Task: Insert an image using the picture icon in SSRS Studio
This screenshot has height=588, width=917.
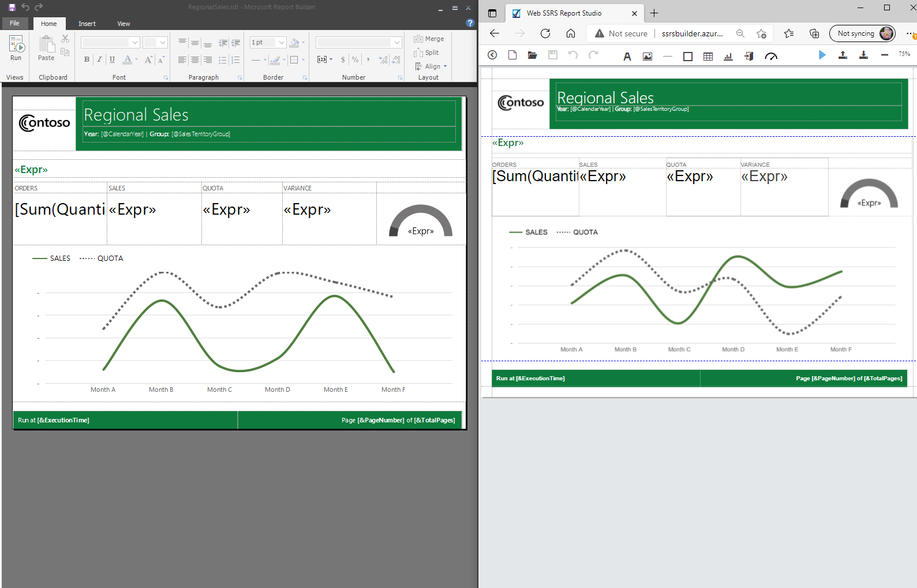Action: (x=647, y=56)
